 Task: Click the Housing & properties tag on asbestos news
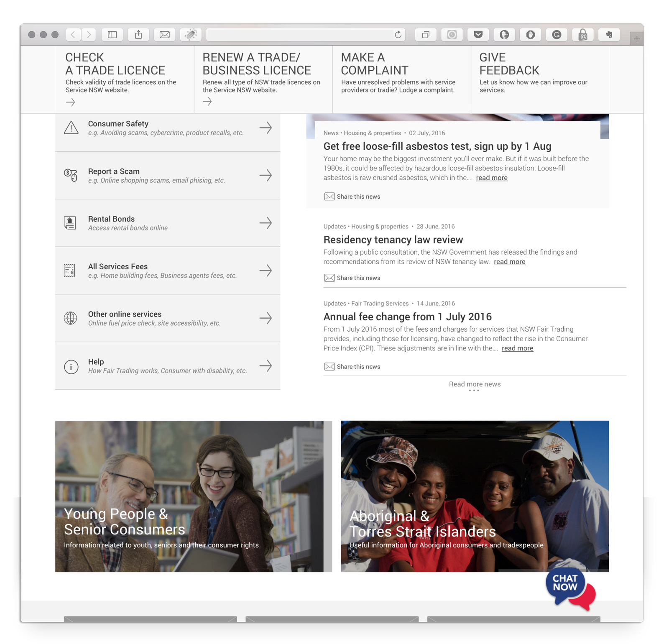pyautogui.click(x=372, y=133)
